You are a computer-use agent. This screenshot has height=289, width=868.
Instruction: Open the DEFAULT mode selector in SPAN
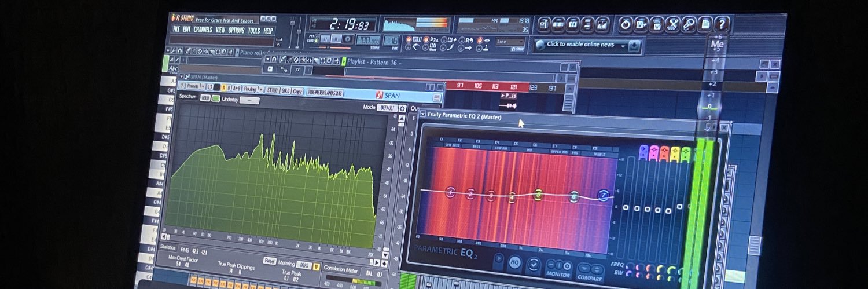[387, 108]
